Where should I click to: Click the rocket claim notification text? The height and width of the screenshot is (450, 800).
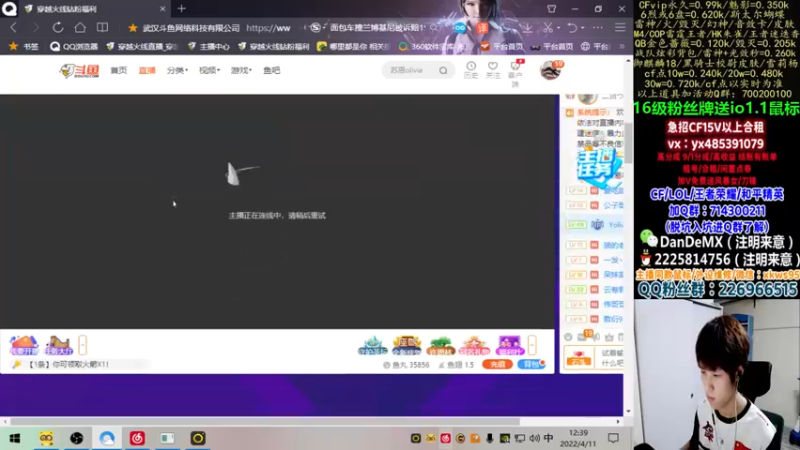[68, 364]
